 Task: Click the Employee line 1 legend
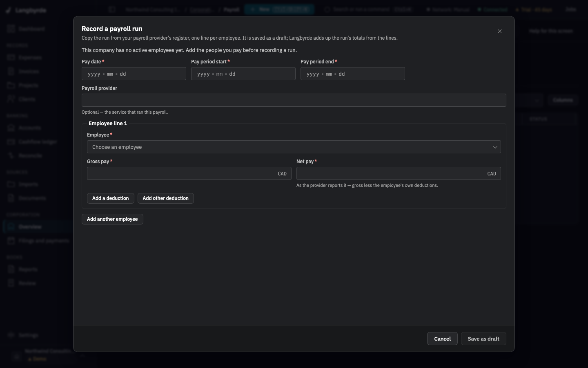coord(108,123)
